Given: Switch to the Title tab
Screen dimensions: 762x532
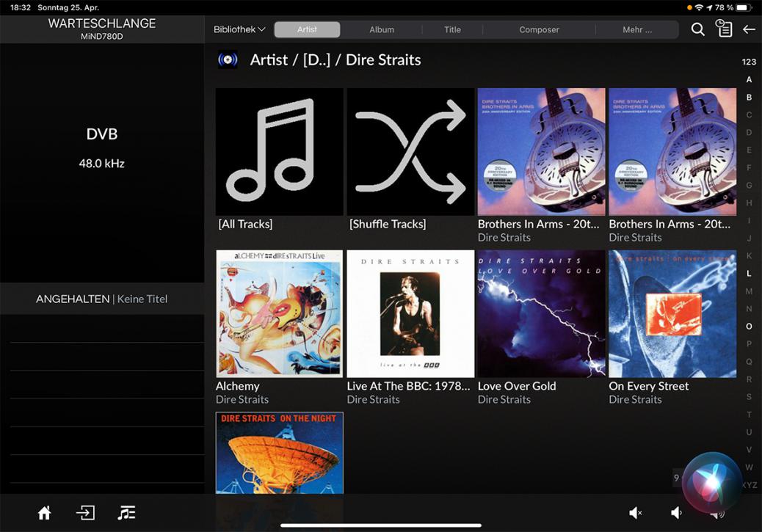Looking at the screenshot, I should pos(452,29).
